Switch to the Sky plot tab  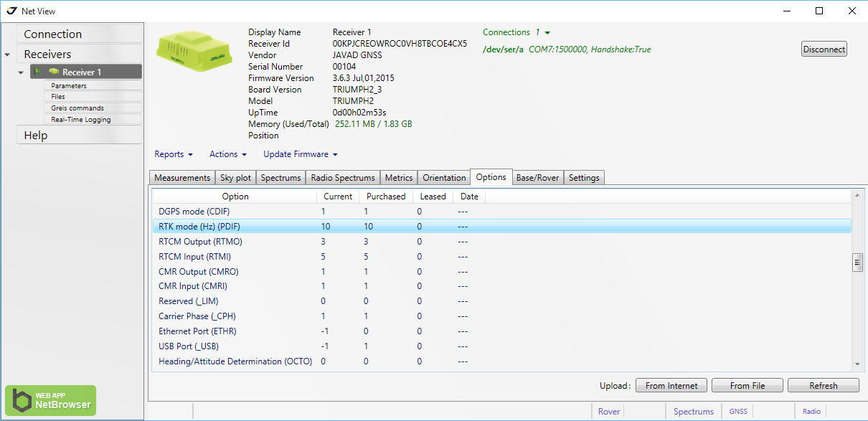tap(235, 177)
